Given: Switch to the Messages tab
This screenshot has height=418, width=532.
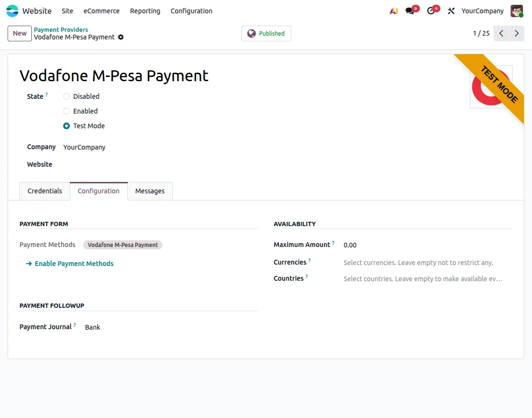Looking at the screenshot, I should pyautogui.click(x=150, y=191).
